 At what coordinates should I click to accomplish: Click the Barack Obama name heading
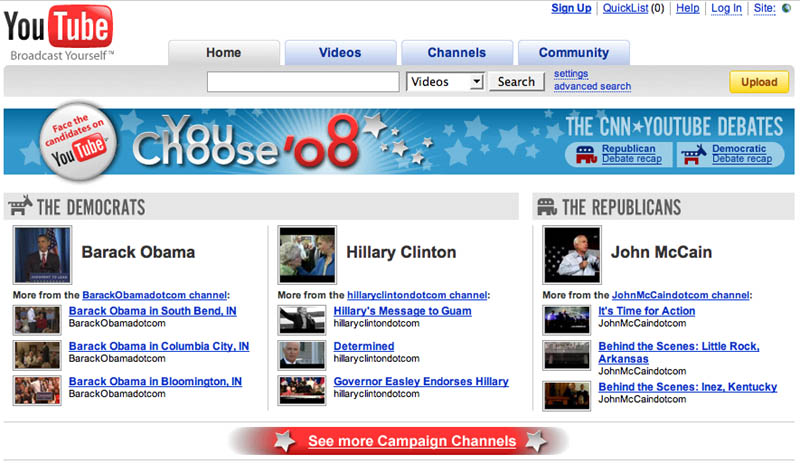tap(138, 252)
